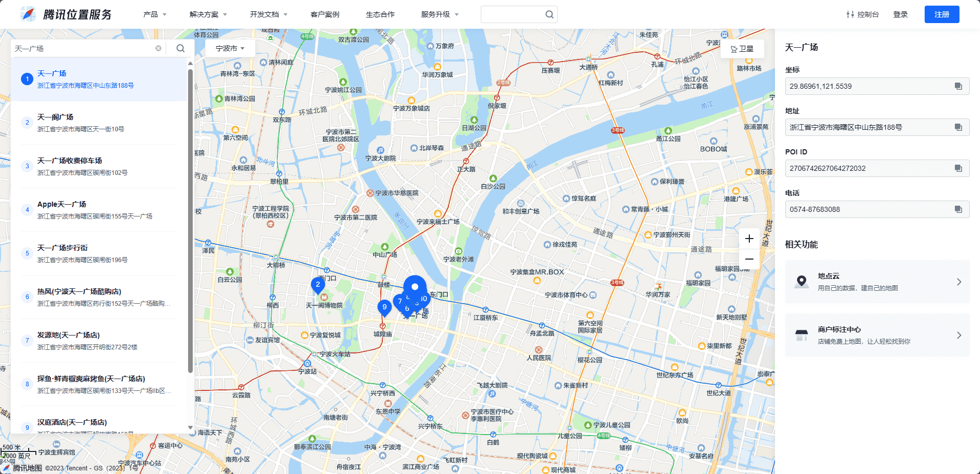
Task: Click the 商户标注中心 shop icon
Action: 801,335
